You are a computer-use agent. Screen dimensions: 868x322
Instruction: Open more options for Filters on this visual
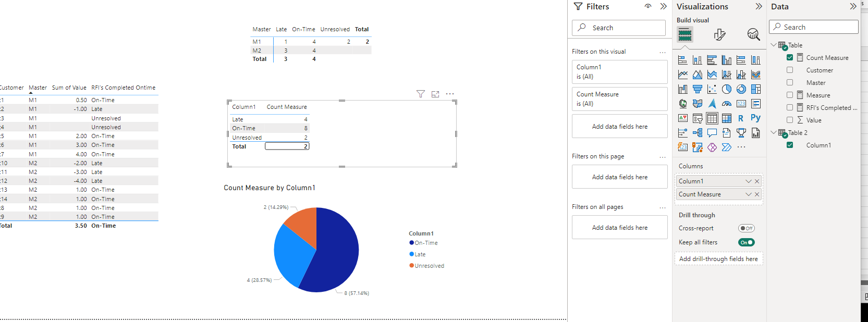663,52
